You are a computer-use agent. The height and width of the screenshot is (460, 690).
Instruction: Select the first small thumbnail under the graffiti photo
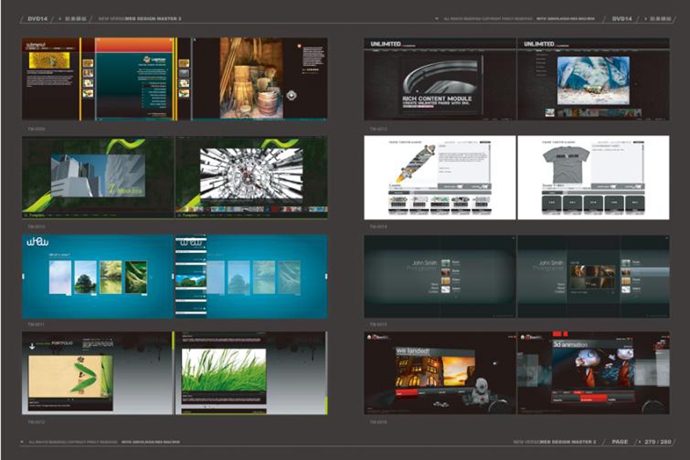point(550,113)
